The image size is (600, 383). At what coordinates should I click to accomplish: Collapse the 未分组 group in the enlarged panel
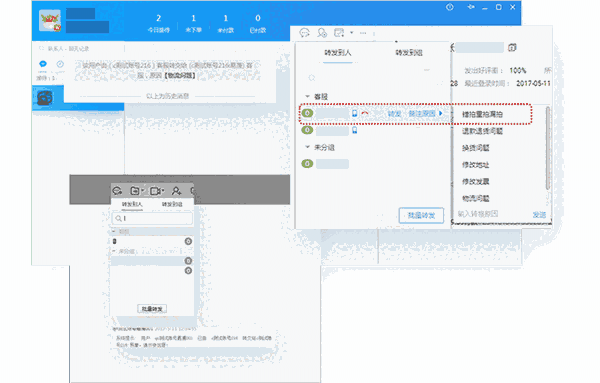[x=307, y=147]
